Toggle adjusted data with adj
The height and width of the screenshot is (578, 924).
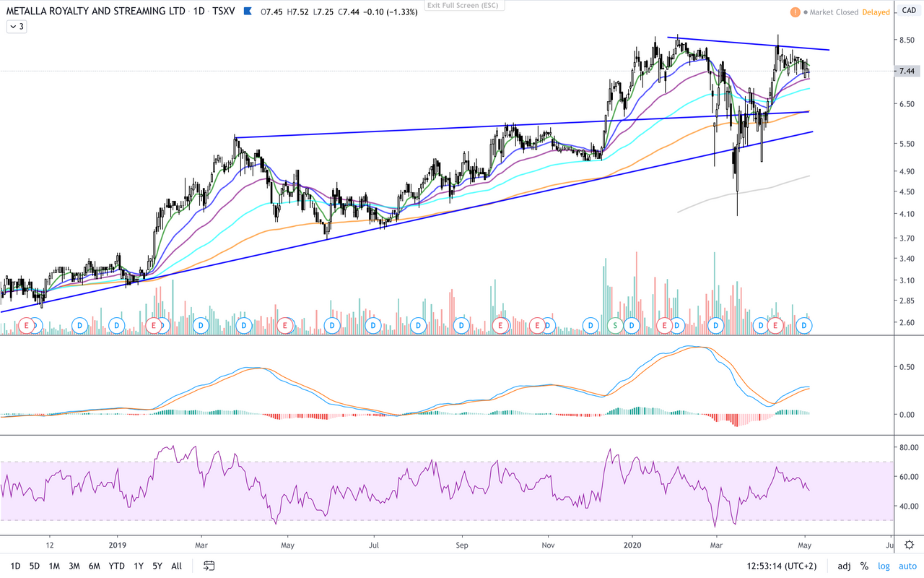(x=844, y=566)
